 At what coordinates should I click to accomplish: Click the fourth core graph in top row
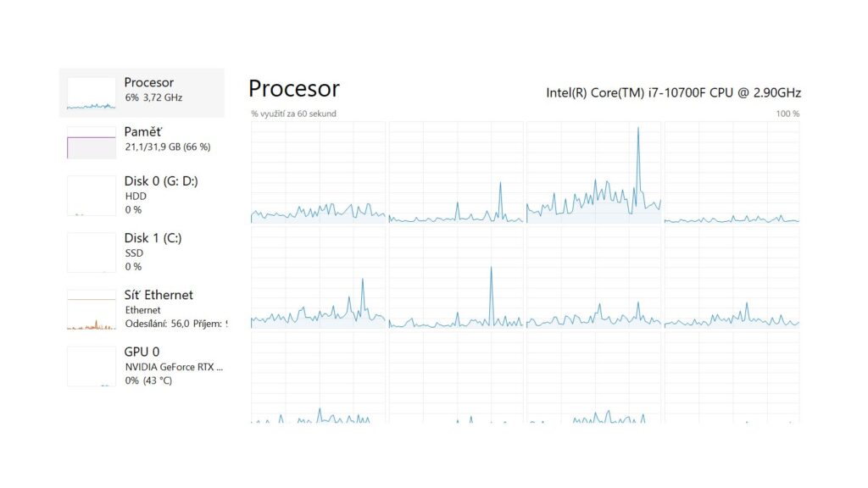(732, 172)
